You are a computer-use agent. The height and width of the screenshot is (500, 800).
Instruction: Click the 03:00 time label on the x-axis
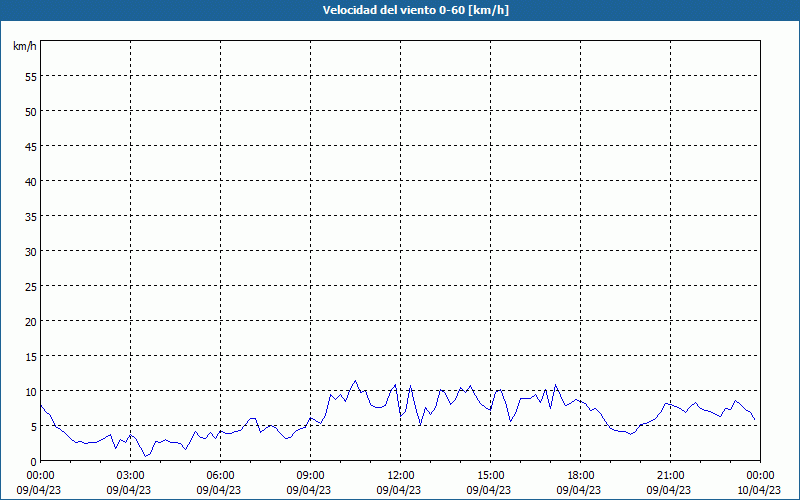130,476
